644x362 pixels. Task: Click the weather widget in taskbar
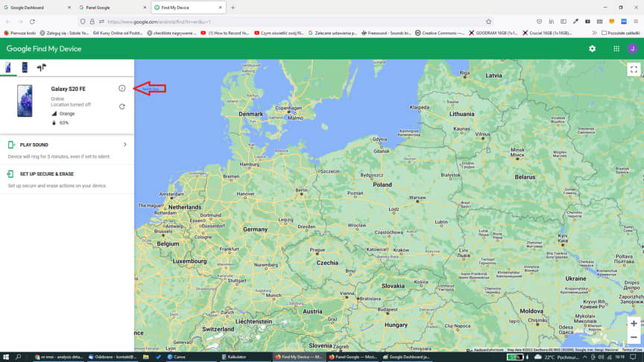point(557,357)
